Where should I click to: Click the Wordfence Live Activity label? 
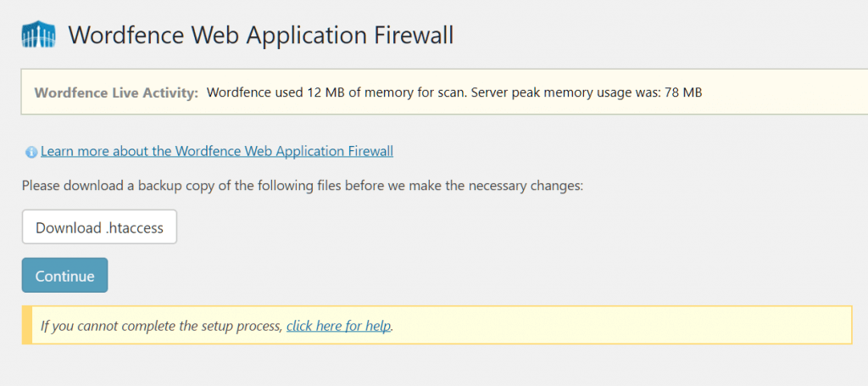pos(116,92)
